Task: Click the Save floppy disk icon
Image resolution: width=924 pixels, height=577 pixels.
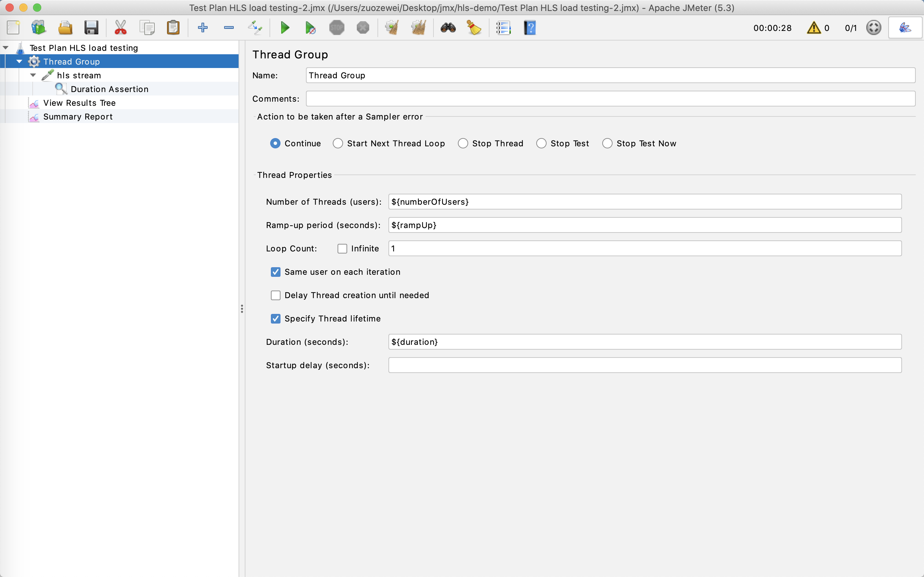Action: click(91, 27)
